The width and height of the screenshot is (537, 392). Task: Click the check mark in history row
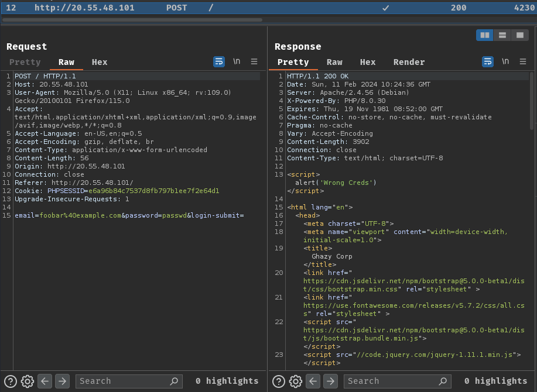[386, 8]
